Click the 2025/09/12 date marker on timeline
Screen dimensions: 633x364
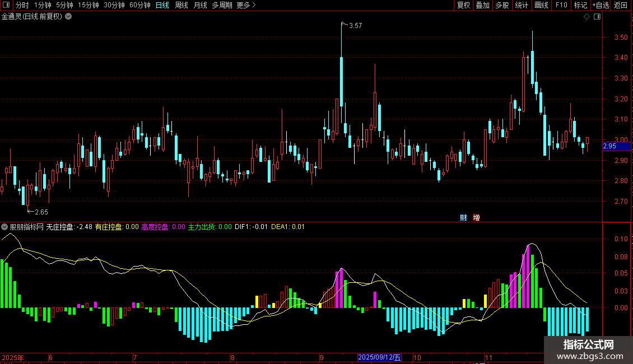click(x=379, y=357)
